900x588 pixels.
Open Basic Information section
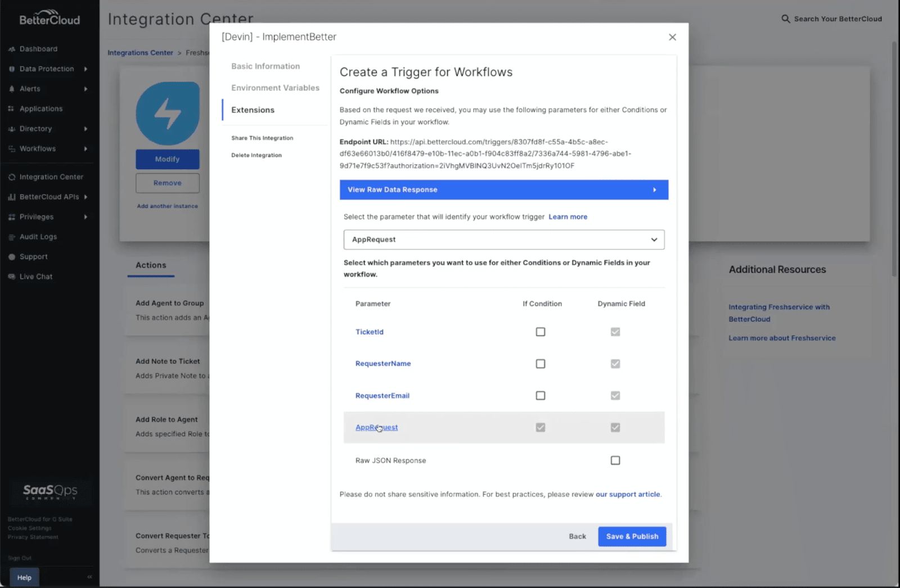(265, 66)
